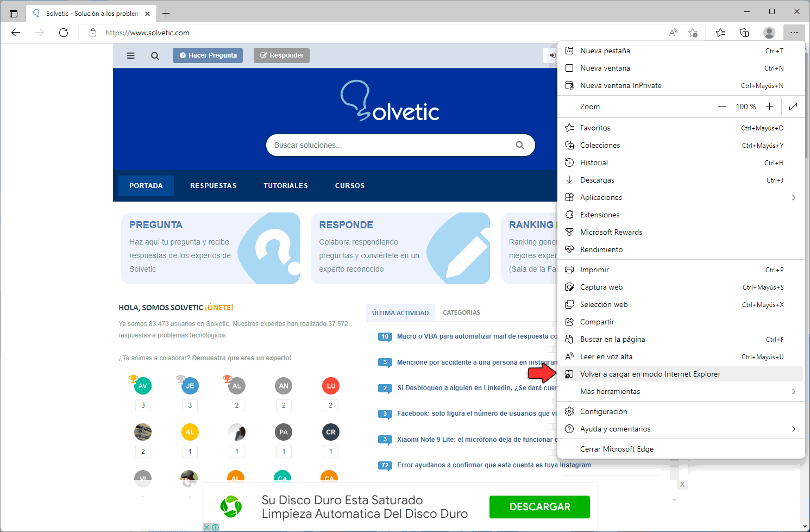Click the magnifier in Buscar soluciones box
The image size is (810, 532).
tap(520, 145)
